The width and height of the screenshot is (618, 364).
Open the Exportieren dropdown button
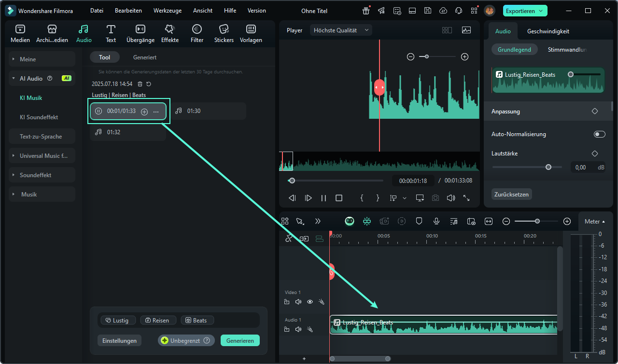click(525, 11)
